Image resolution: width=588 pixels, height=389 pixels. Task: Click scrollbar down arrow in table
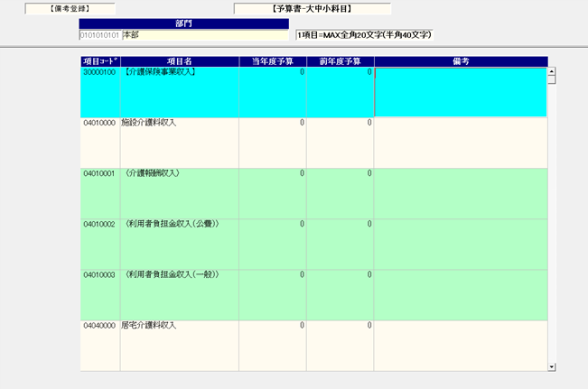click(551, 367)
